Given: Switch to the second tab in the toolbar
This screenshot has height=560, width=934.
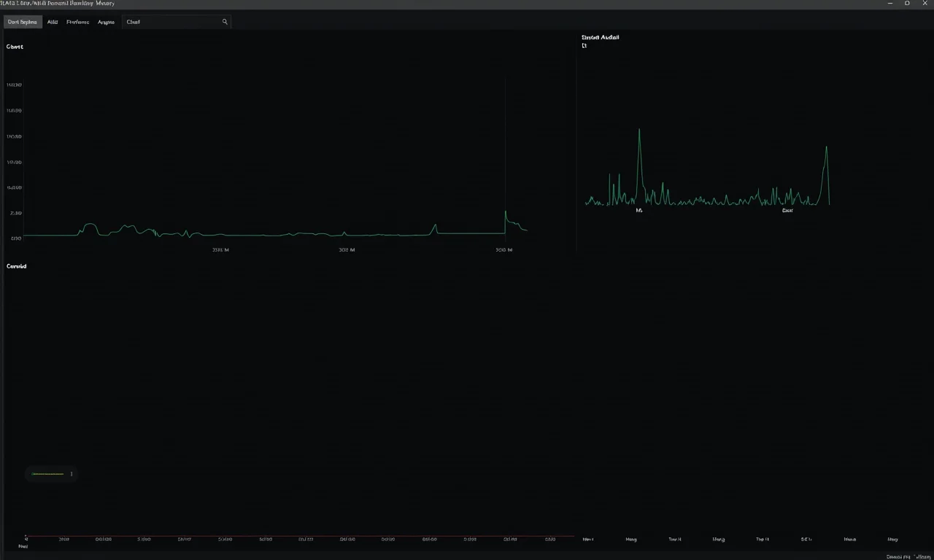Looking at the screenshot, I should 53,22.
